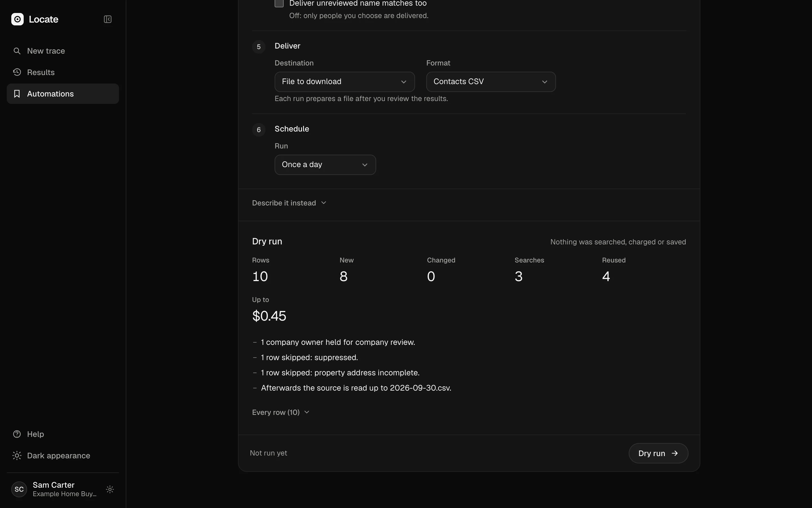
Task: Toggle Dark appearance setting
Action: point(63,456)
